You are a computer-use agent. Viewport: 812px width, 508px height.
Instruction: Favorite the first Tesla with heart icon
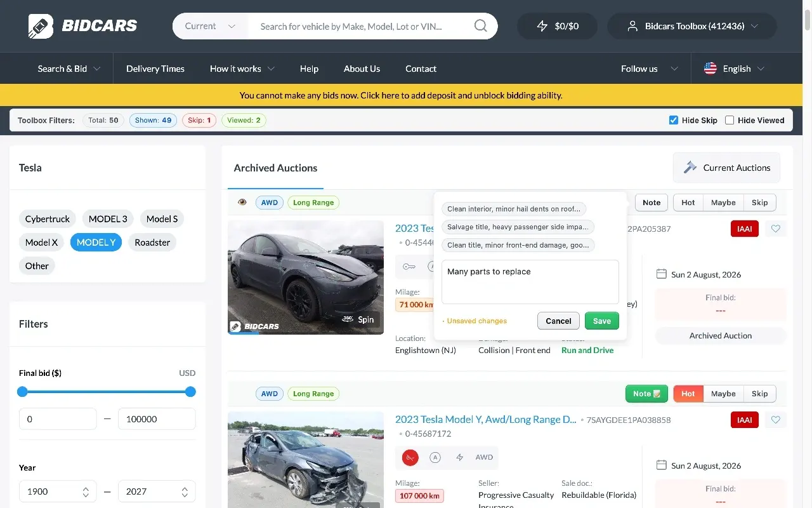click(x=776, y=229)
